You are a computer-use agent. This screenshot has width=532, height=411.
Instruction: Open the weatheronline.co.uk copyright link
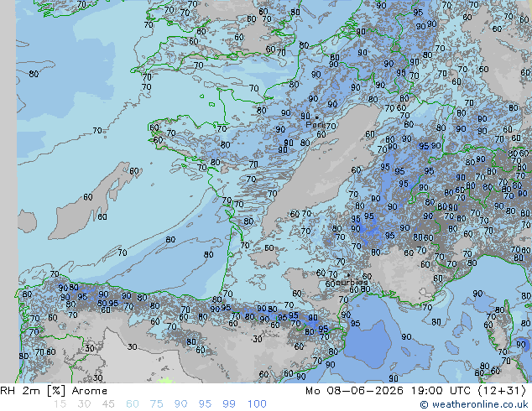point(474,404)
